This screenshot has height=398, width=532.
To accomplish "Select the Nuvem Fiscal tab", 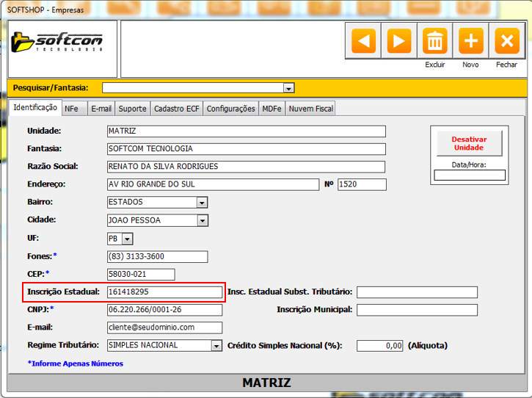I will pyautogui.click(x=310, y=109).
